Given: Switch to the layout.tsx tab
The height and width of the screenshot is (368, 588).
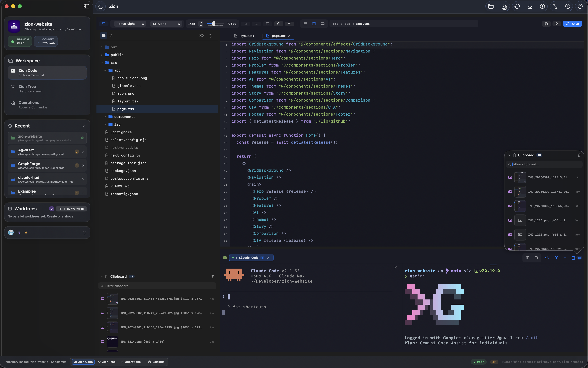Looking at the screenshot, I should 244,36.
